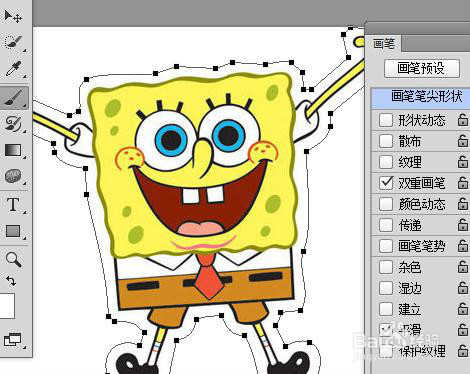Swap foreground and background colors
470x374 pixels.
[11, 281]
